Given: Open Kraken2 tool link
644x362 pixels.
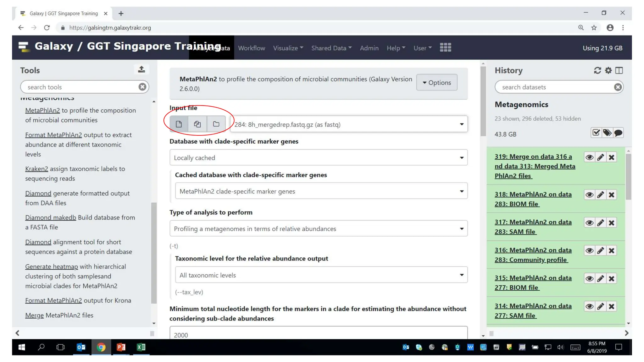Looking at the screenshot, I should point(36,169).
